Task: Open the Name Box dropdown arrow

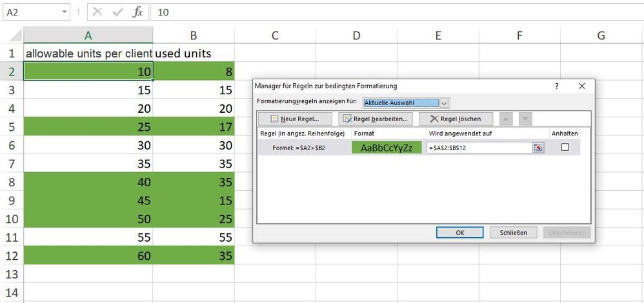Action: 65,12
